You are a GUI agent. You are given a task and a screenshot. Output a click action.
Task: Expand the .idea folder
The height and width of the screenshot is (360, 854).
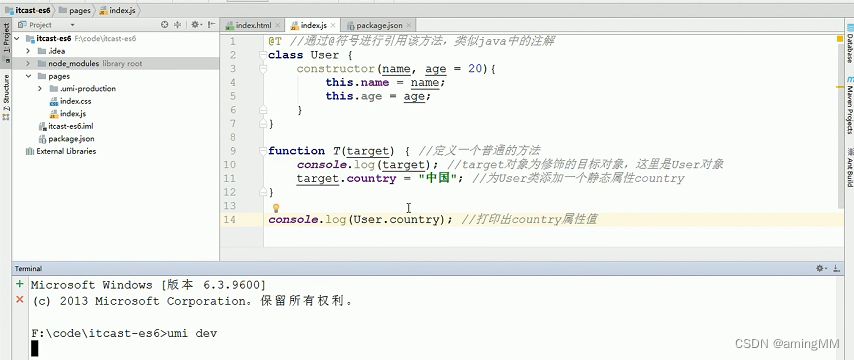click(28, 51)
